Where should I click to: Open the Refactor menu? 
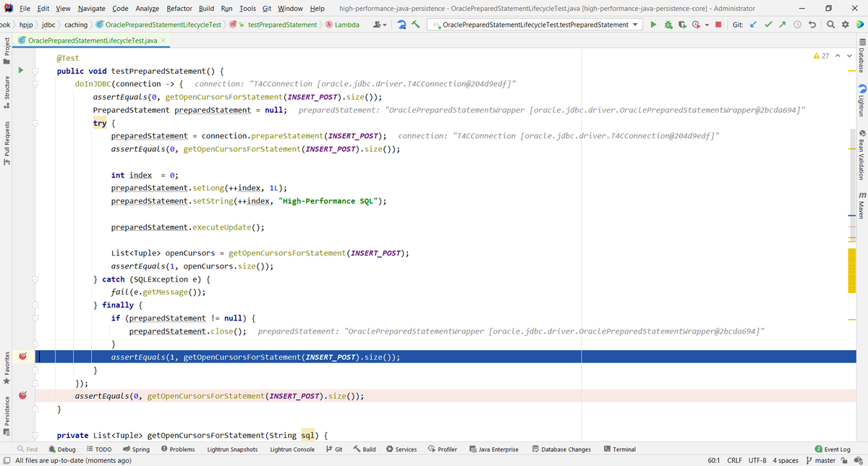pyautogui.click(x=179, y=8)
